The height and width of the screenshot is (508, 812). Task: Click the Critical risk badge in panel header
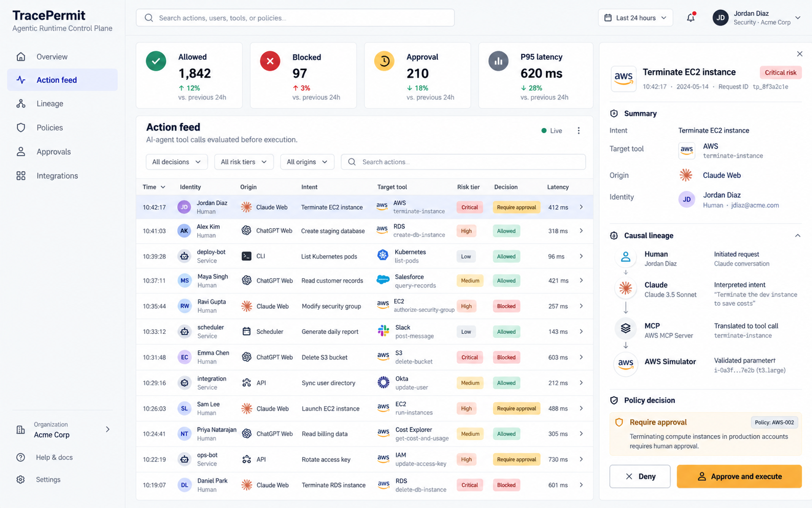click(x=780, y=73)
